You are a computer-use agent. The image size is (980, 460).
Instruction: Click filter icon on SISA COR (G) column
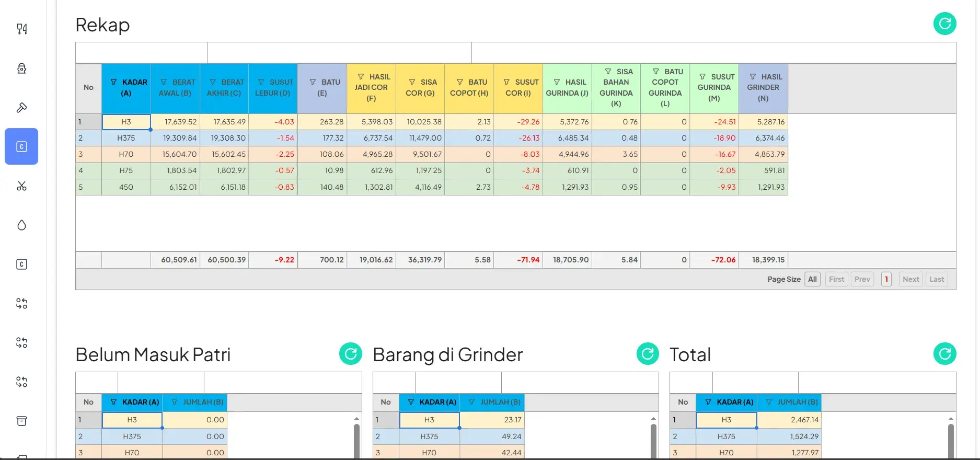point(412,82)
